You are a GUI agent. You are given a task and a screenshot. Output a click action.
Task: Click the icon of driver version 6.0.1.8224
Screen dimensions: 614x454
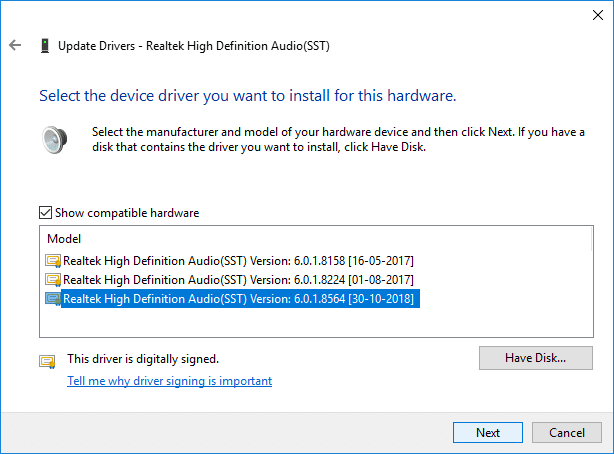coord(53,280)
